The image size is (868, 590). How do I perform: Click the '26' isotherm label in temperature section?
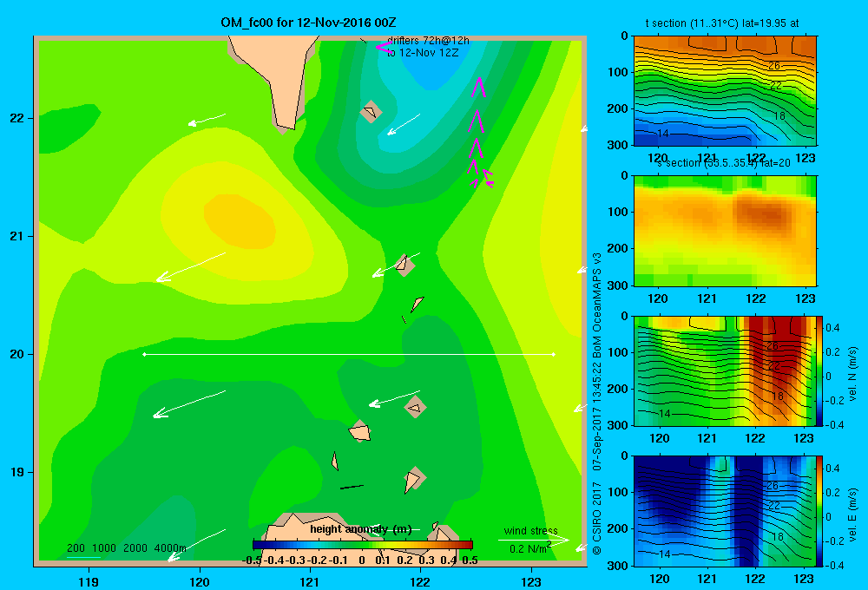[x=774, y=66]
